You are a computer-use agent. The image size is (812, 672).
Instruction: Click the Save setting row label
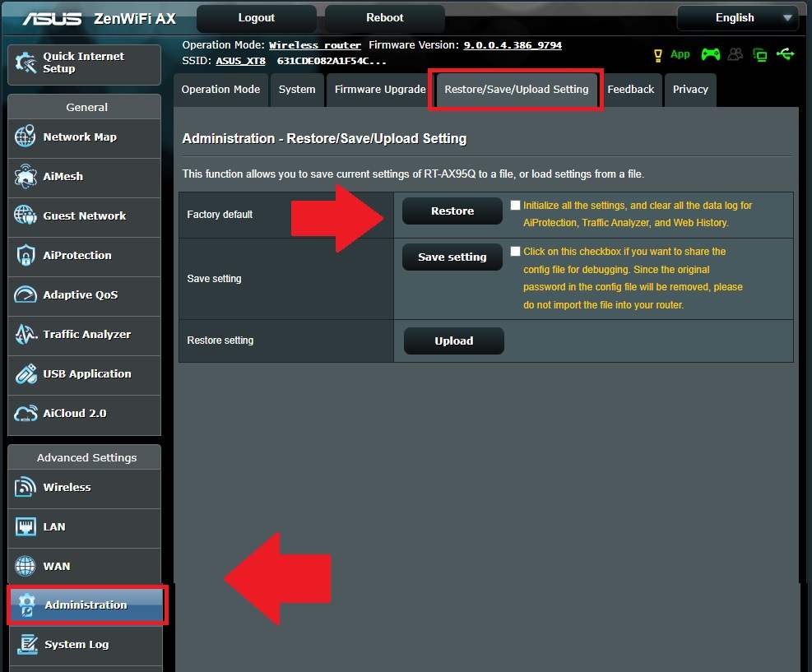(214, 279)
